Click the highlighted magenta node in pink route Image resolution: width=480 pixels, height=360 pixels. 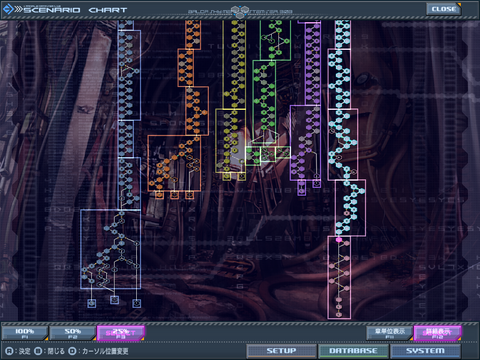tap(339, 240)
